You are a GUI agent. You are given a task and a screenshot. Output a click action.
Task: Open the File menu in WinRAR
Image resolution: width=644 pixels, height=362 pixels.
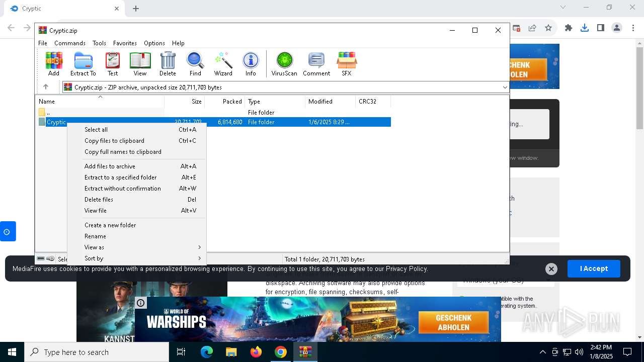pos(43,43)
